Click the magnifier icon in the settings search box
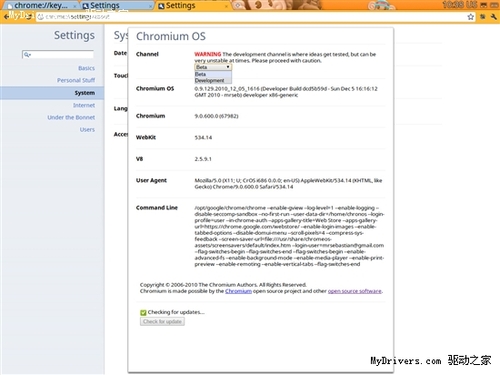 tap(27, 55)
